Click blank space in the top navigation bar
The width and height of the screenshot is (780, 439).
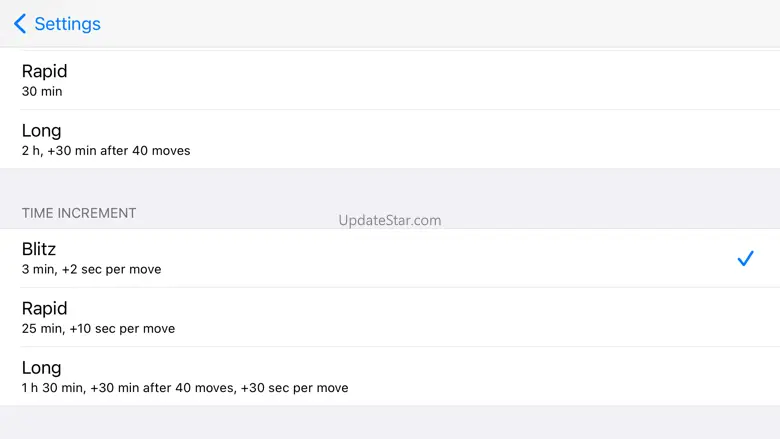pos(438,23)
